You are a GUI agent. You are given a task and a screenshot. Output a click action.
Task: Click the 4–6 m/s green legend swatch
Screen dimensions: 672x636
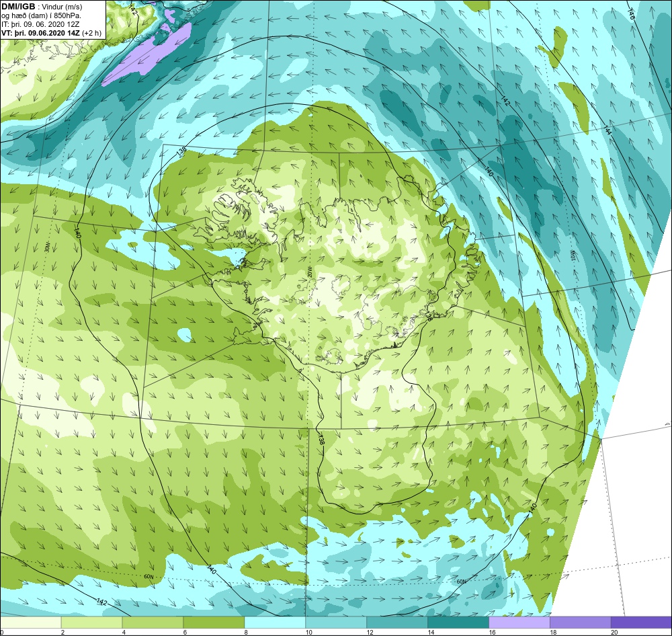(x=153, y=622)
